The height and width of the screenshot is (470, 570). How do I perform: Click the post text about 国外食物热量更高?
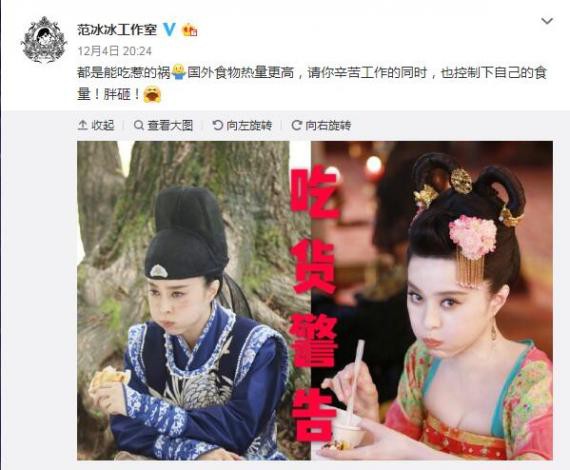pos(312,84)
